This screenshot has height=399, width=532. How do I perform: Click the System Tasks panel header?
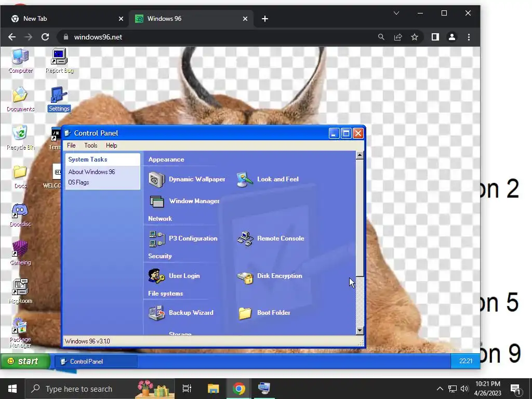(x=102, y=159)
